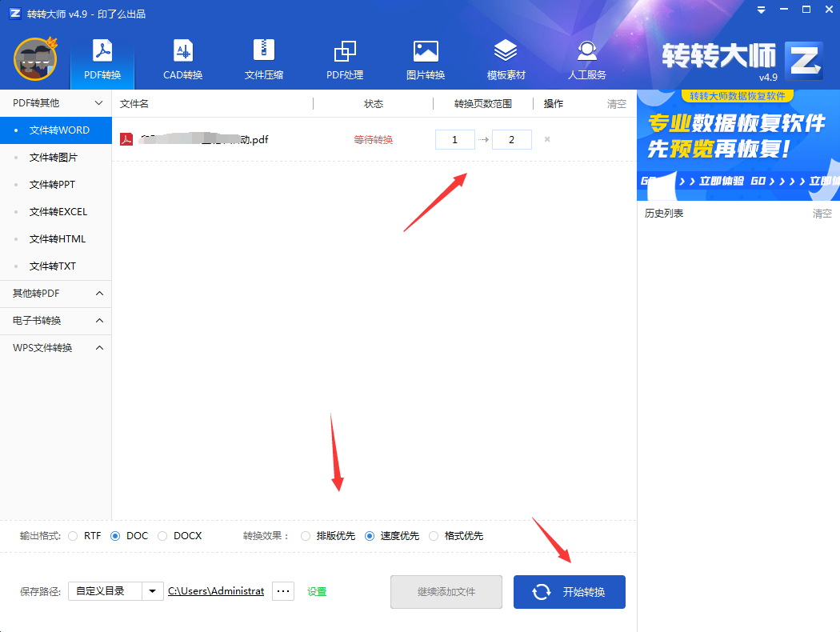
Task: Open the 图片转换 toolbar icon
Action: (426, 59)
